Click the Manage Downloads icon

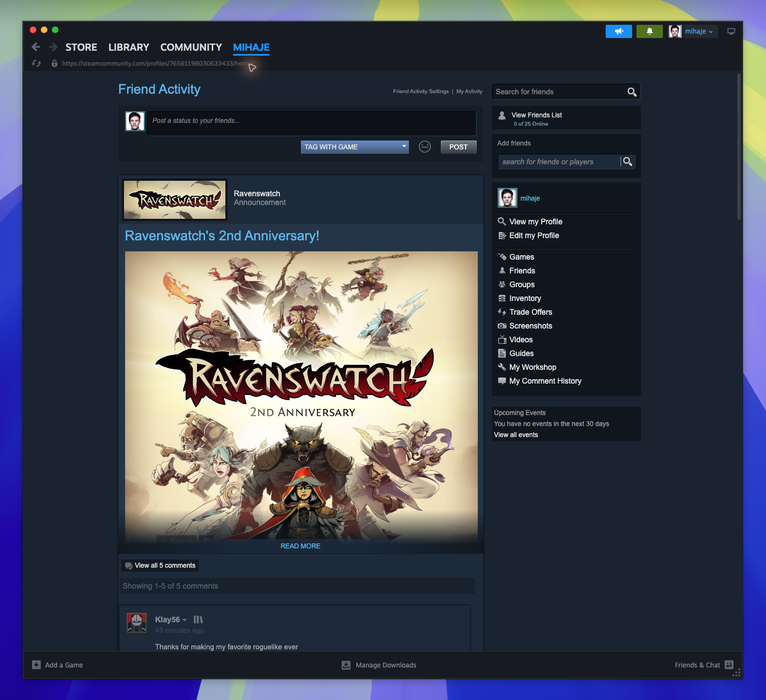(x=346, y=665)
